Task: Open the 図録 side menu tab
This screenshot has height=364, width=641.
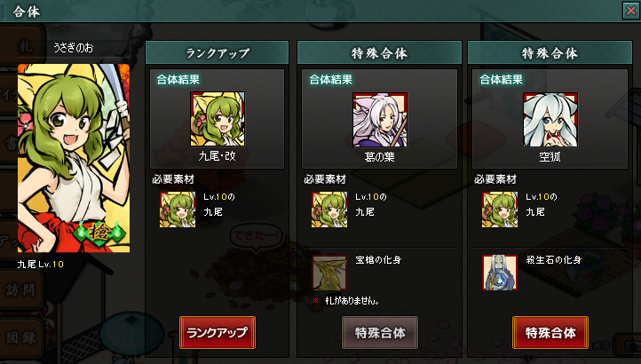Action: 22,338
